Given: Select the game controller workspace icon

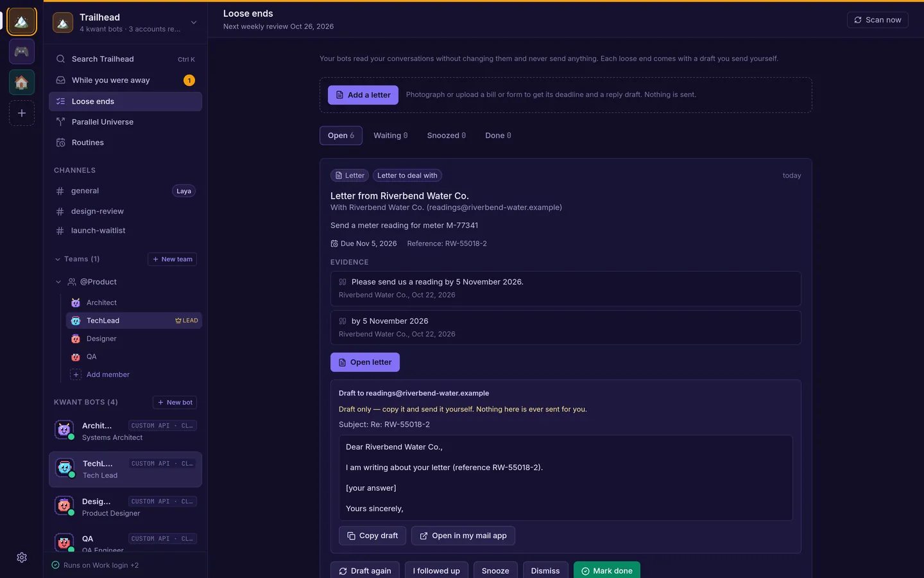Looking at the screenshot, I should [22, 51].
